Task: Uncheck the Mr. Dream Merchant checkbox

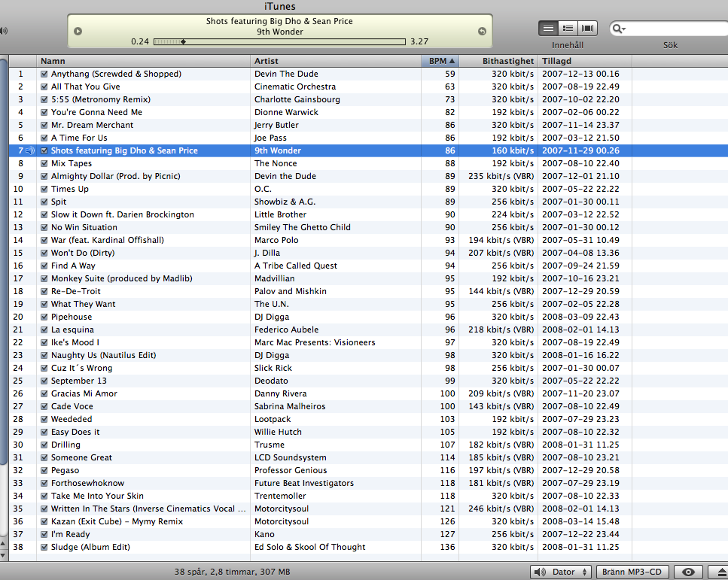Action: (44, 125)
